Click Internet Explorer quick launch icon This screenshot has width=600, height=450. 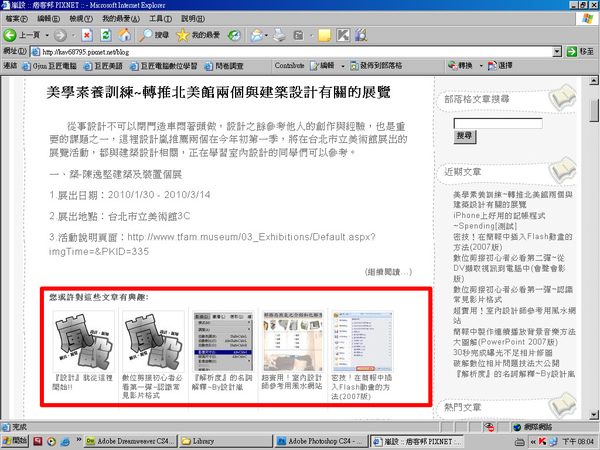(x=65, y=441)
